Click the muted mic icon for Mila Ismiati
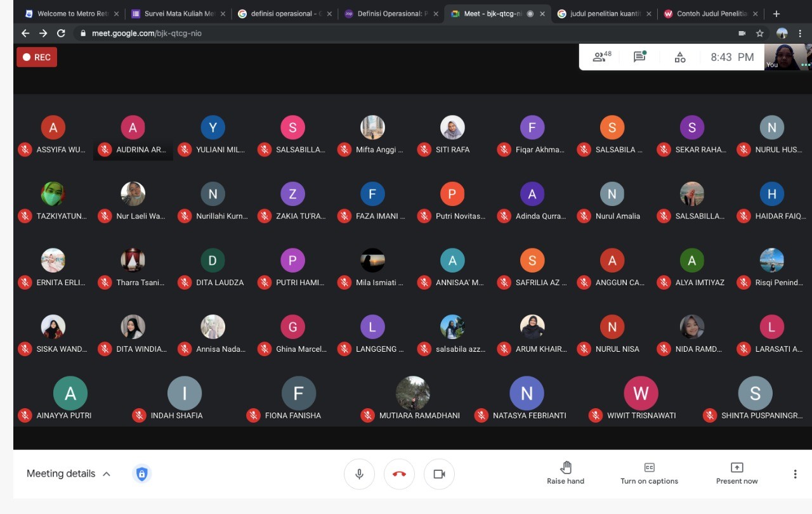 [344, 283]
